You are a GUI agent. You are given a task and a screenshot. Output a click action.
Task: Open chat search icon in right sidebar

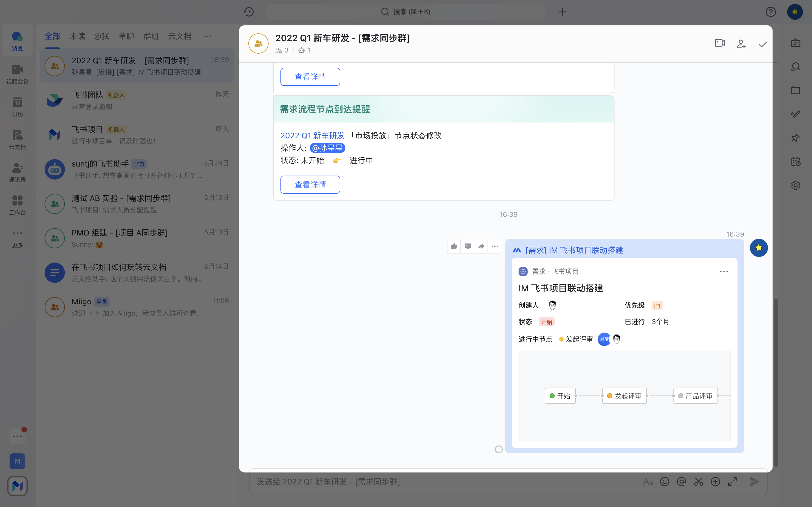click(795, 67)
